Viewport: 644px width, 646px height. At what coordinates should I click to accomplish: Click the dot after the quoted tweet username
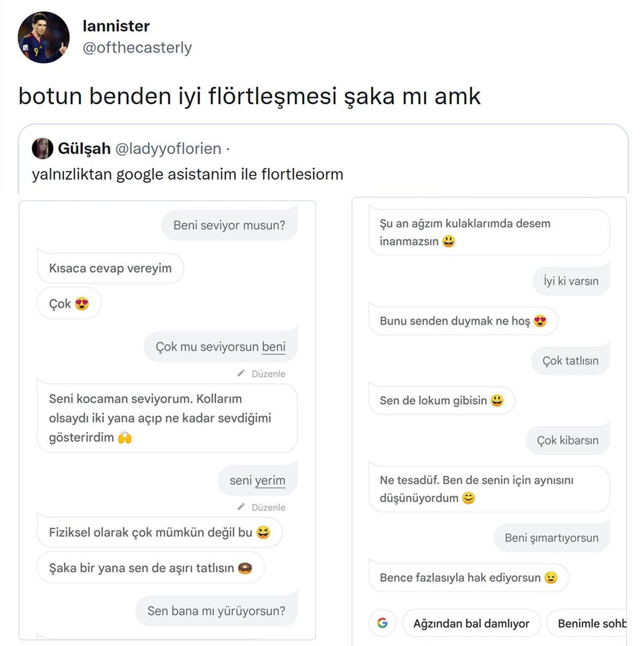(229, 149)
